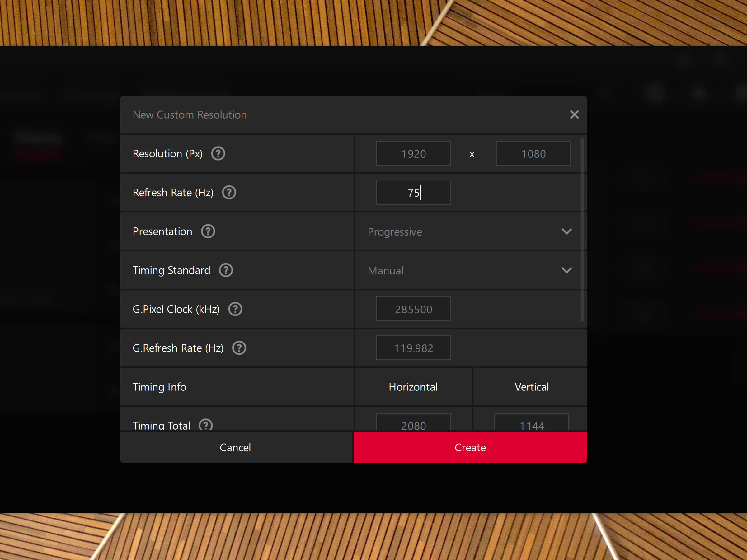The width and height of the screenshot is (747, 560).
Task: Open help for G.Refresh Rate (Hz)
Action: pyautogui.click(x=239, y=348)
